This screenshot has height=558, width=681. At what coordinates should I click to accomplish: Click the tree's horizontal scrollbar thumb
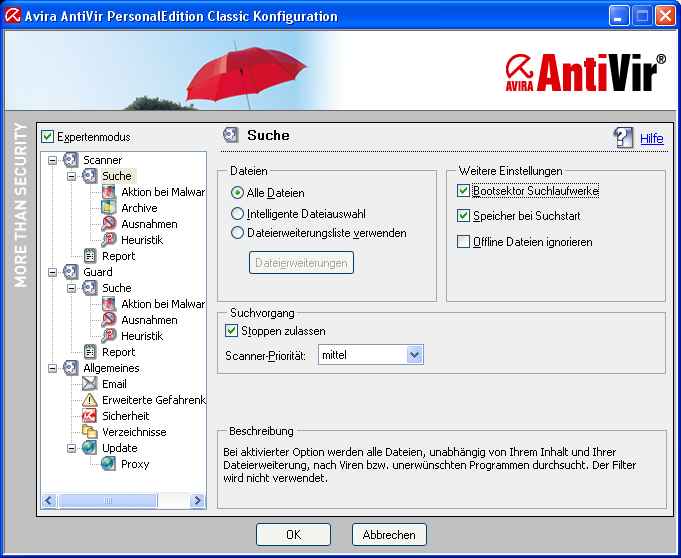(108, 501)
